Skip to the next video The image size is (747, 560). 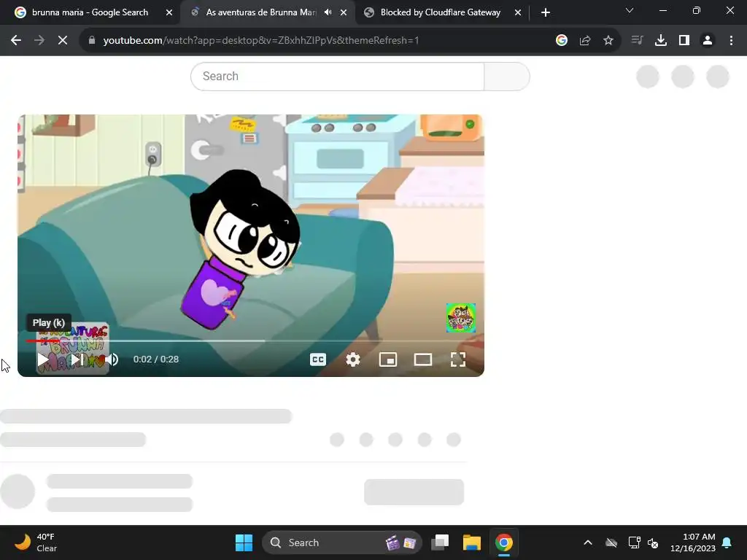pyautogui.click(x=77, y=359)
